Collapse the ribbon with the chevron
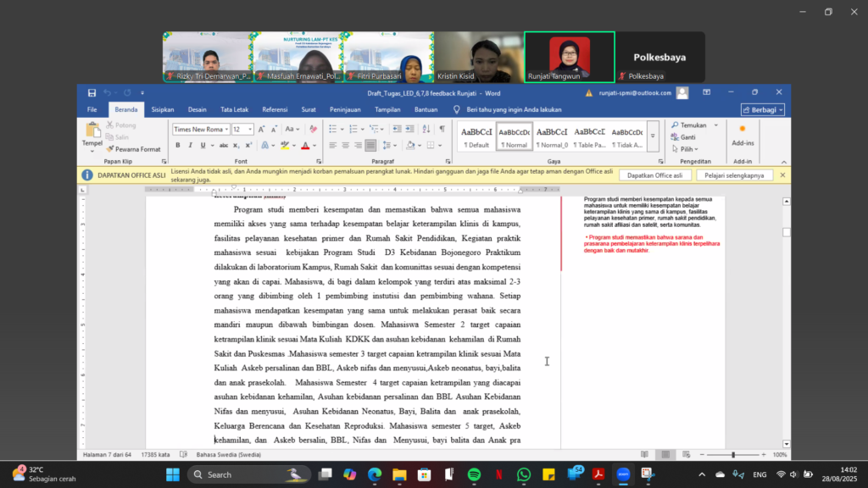 (x=784, y=162)
